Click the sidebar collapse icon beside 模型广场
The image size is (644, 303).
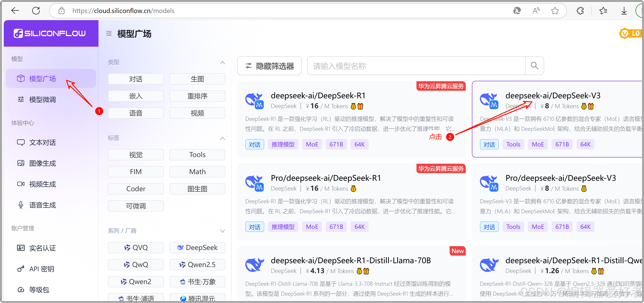click(x=109, y=34)
